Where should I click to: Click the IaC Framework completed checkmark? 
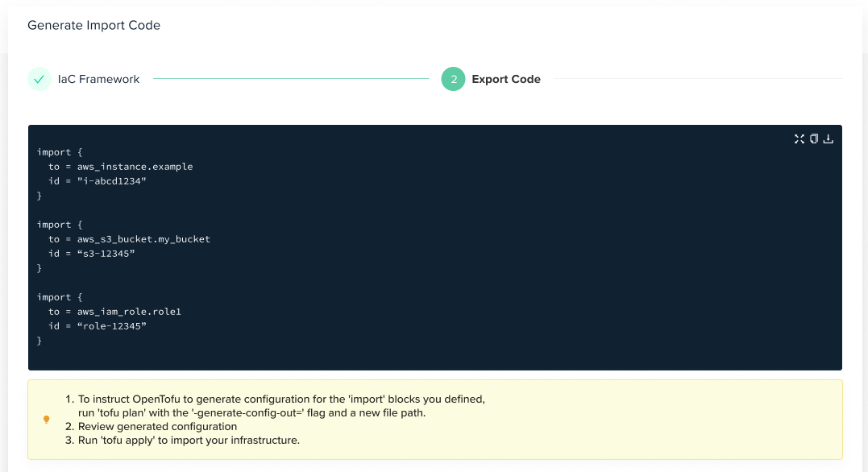tap(39, 79)
